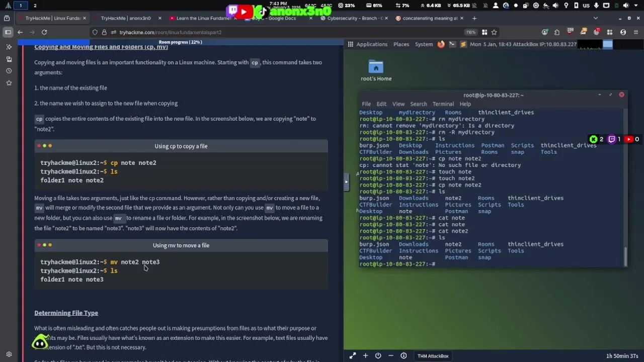Image resolution: width=644 pixels, height=362 pixels.
Task: Open terminal Search menu
Action: (x=418, y=104)
